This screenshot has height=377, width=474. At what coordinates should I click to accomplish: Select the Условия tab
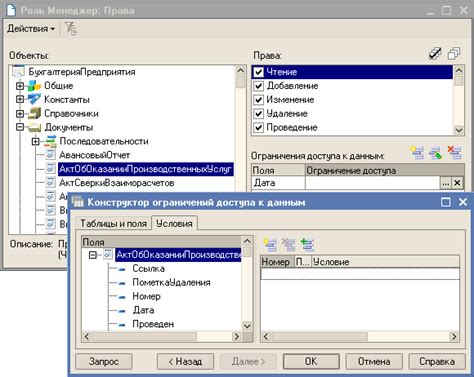[x=174, y=223]
